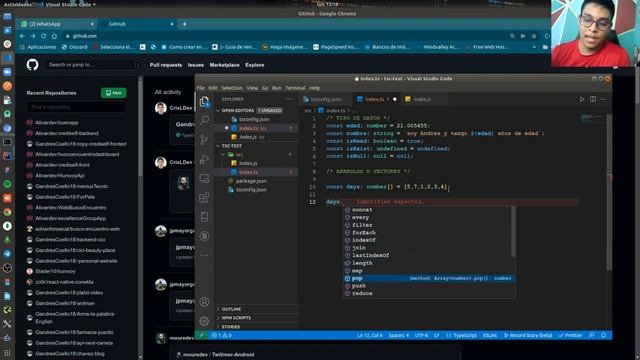The width and height of the screenshot is (640, 360).
Task: Open the Accounts icon in VS Code
Action: (204, 302)
